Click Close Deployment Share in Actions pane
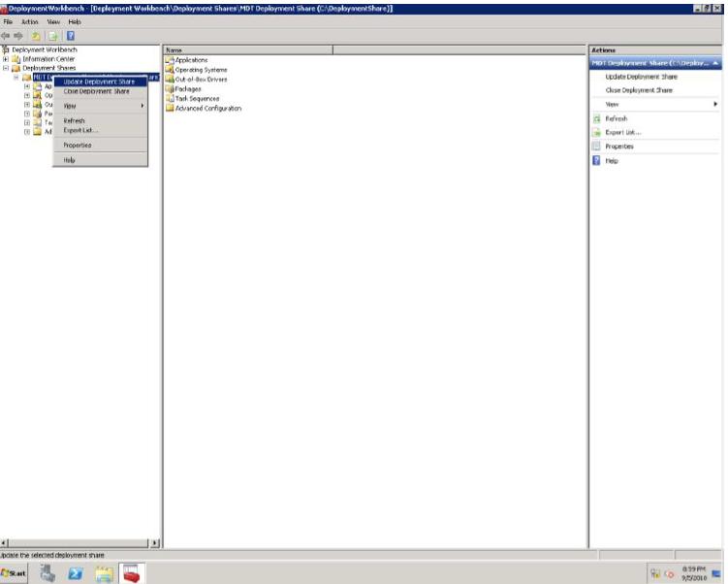Viewport: 728px width, 584px height. [x=639, y=90]
